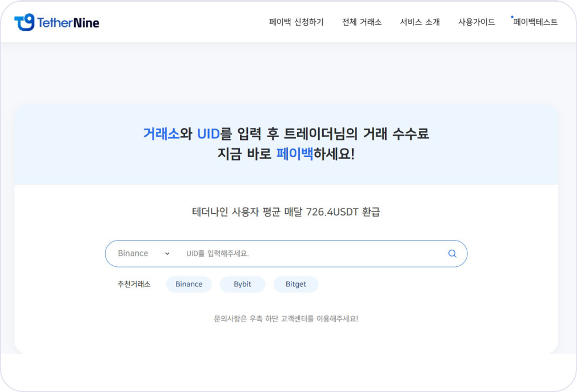
Task: Open the 페이백테스트 menu item
Action: (535, 22)
